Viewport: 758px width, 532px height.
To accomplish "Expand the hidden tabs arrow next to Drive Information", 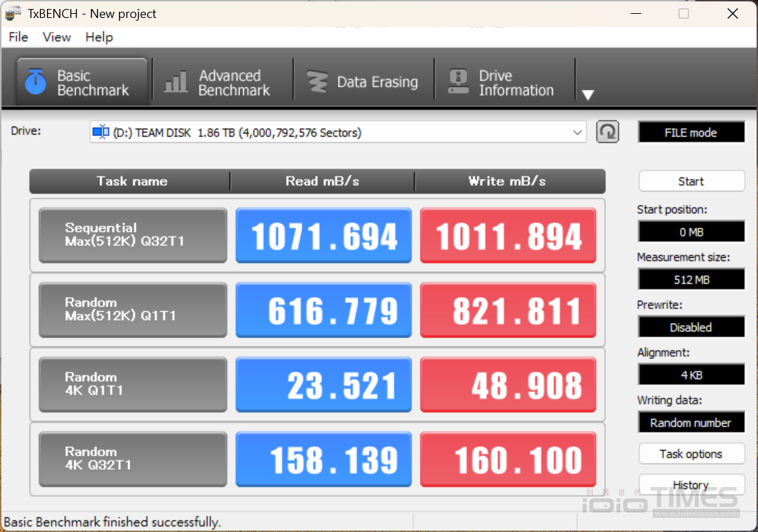I will (588, 94).
